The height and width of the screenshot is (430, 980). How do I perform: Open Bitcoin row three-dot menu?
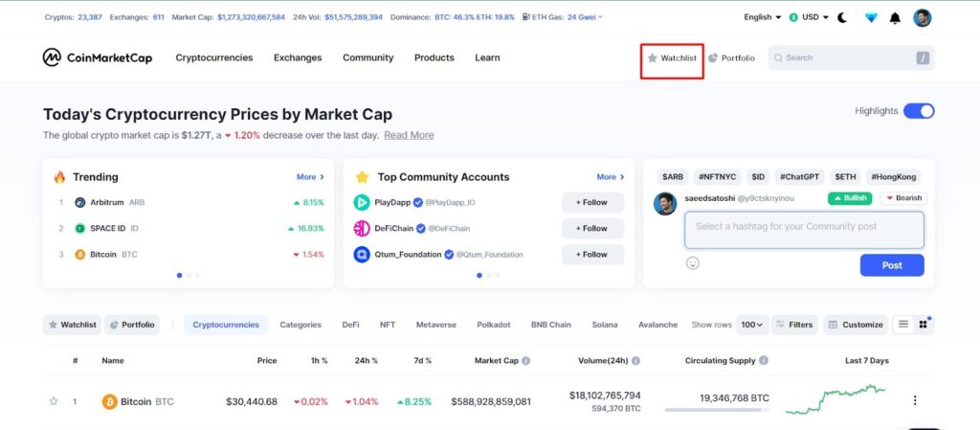coord(915,400)
